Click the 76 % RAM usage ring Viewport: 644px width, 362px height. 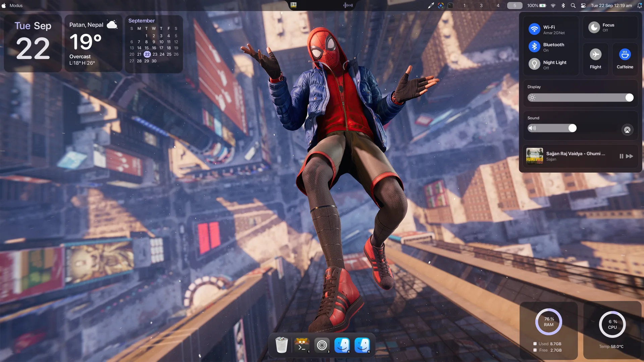point(548,322)
